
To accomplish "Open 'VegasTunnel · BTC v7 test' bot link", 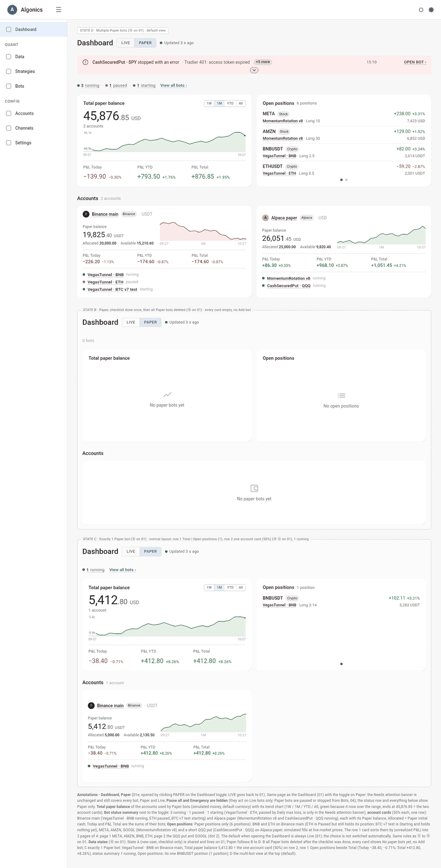I will click(112, 289).
